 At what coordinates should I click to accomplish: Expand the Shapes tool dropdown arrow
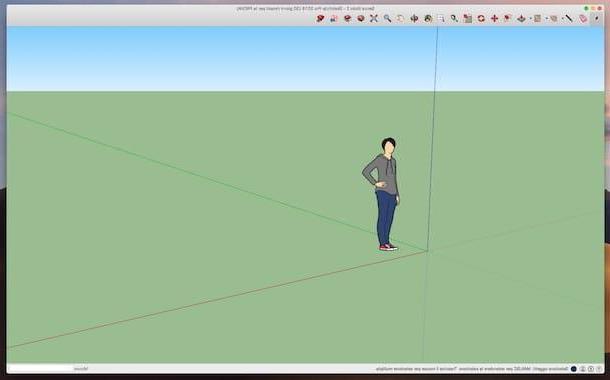pos(530,18)
